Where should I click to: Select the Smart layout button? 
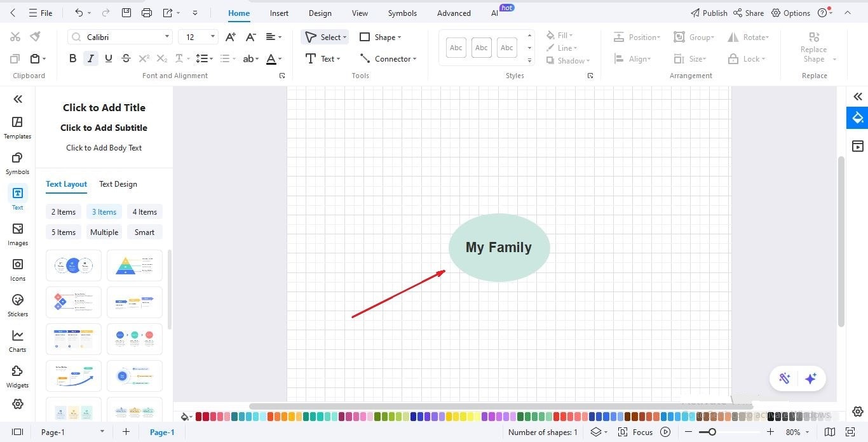tap(145, 232)
